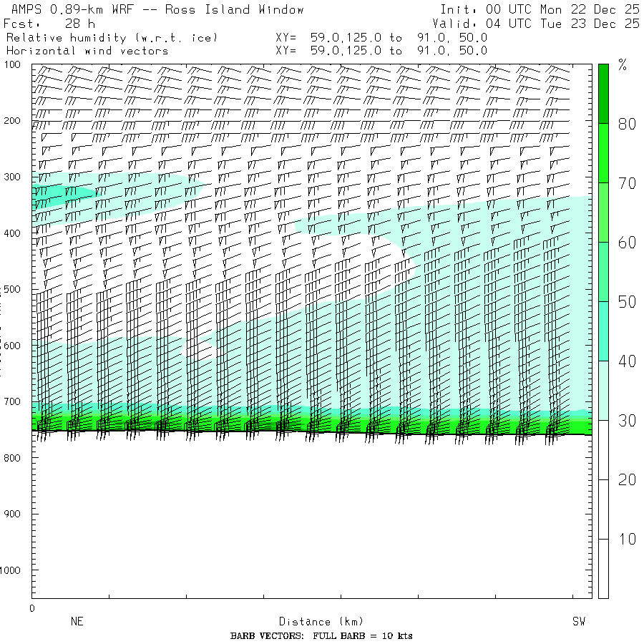Viewport: 644px width, 644px height.
Task: Click the color bar label '80'
Action: [x=627, y=124]
